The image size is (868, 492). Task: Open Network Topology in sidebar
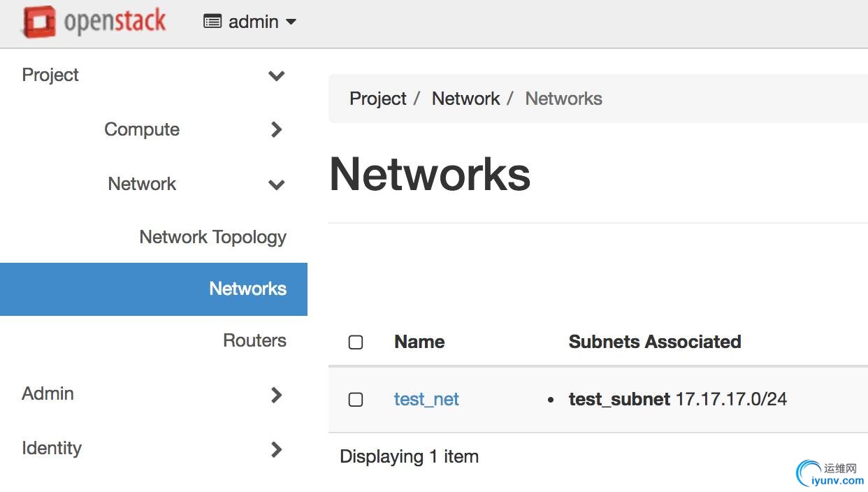tap(212, 237)
